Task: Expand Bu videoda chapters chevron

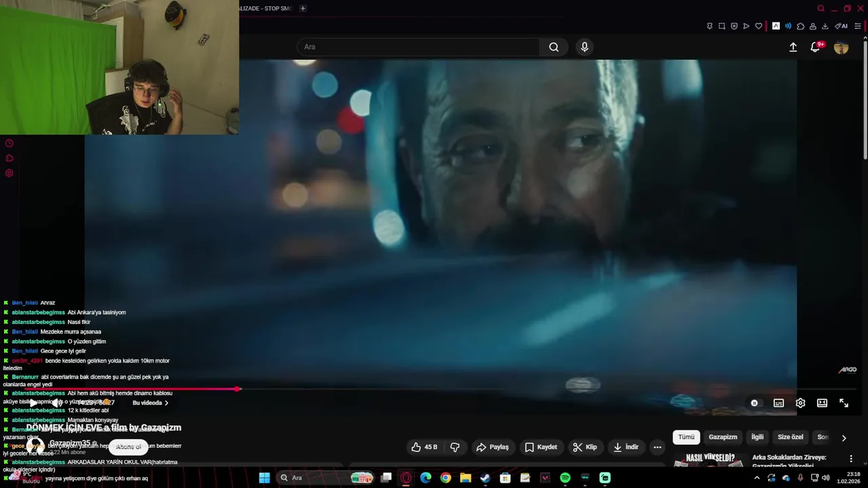Action: tap(166, 403)
